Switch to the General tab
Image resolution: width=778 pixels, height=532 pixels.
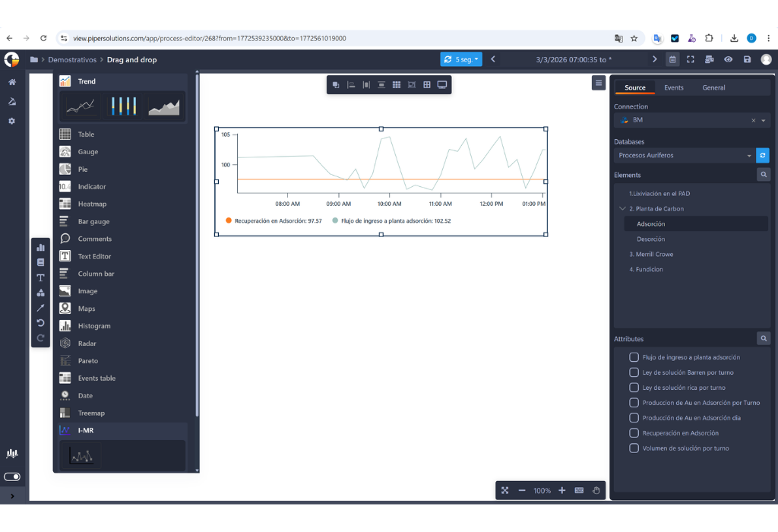coord(713,88)
